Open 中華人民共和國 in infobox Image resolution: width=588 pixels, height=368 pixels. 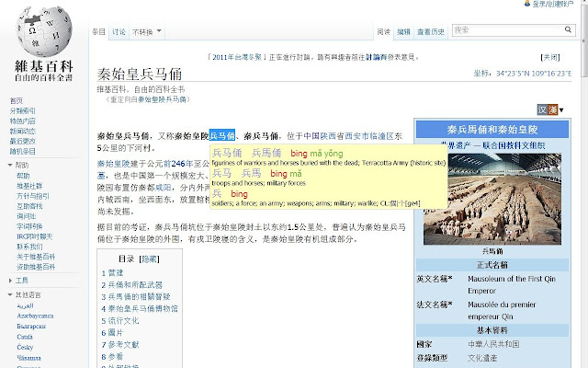tap(493, 344)
